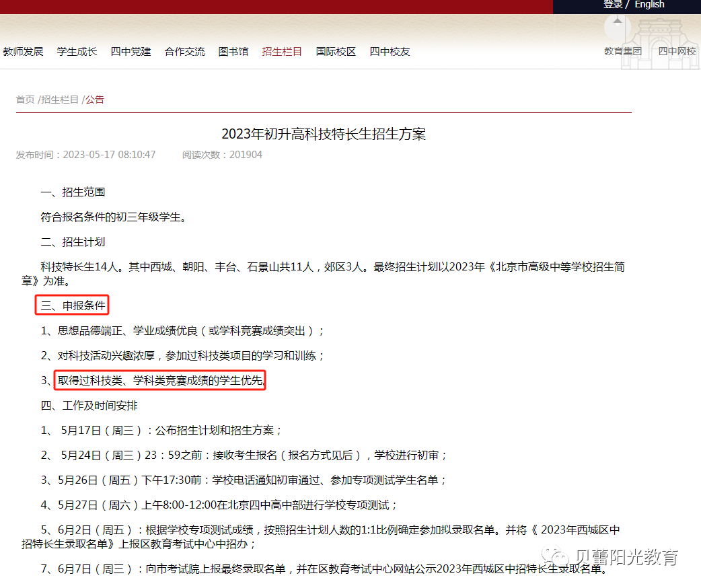701x588 pixels.
Task: Open the 四中校友 menu item
Action: [390, 52]
